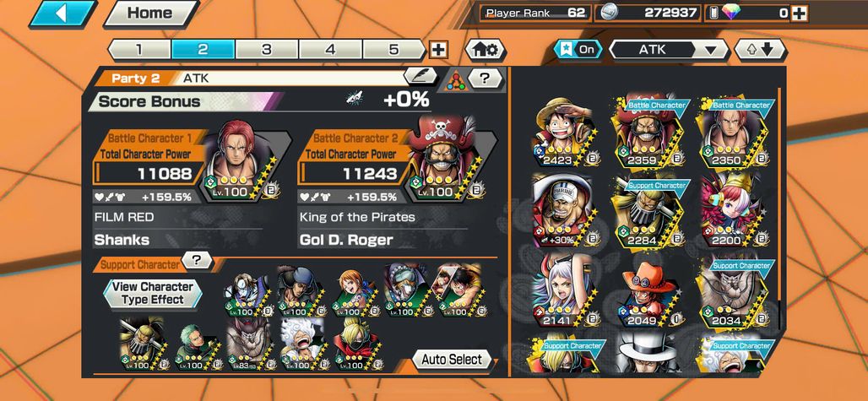Click the Auto Select button
This screenshot has height=401, width=868.
coord(452,360)
